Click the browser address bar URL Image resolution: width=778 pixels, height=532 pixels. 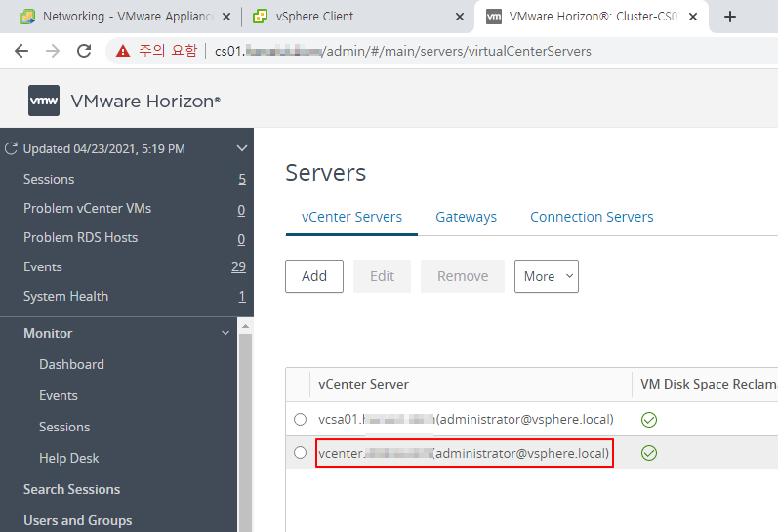coord(402,51)
